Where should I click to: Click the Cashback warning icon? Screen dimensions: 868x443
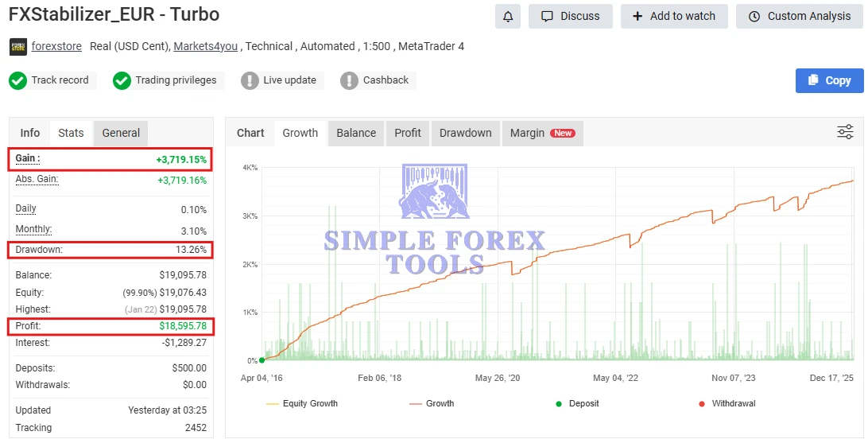349,80
